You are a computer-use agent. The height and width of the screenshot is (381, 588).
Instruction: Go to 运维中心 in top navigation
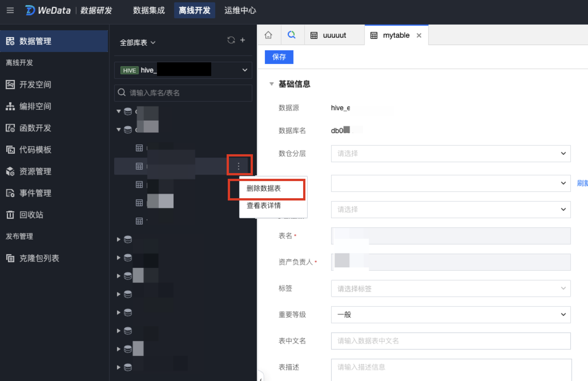[x=240, y=11]
